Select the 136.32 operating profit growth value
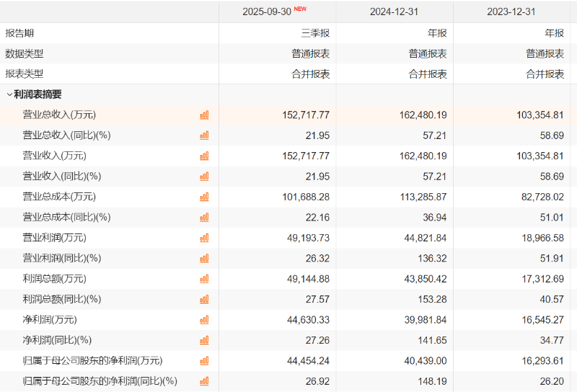This screenshot has width=577, height=392. (x=432, y=259)
